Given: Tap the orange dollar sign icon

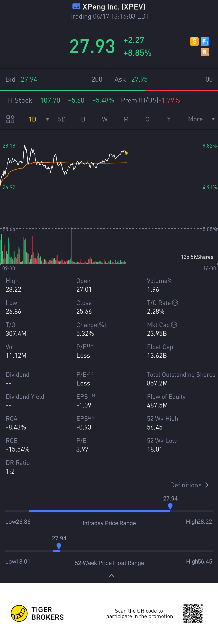Looking at the screenshot, I should pyautogui.click(x=194, y=41).
